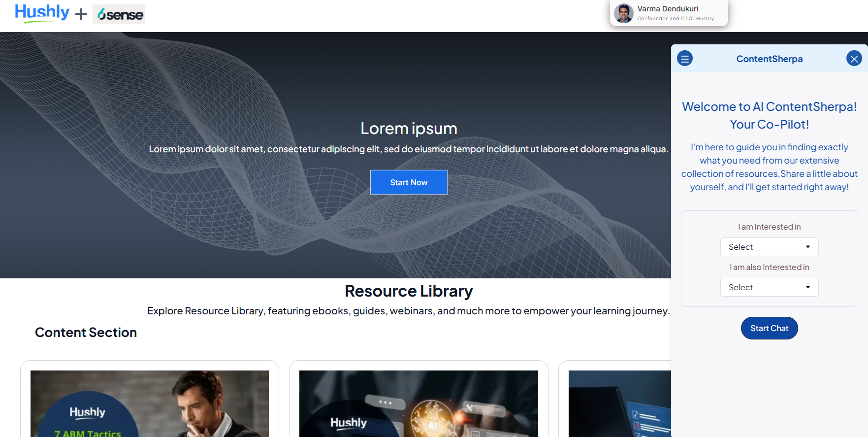Open the 'I am also Interested in' dropdown

769,287
